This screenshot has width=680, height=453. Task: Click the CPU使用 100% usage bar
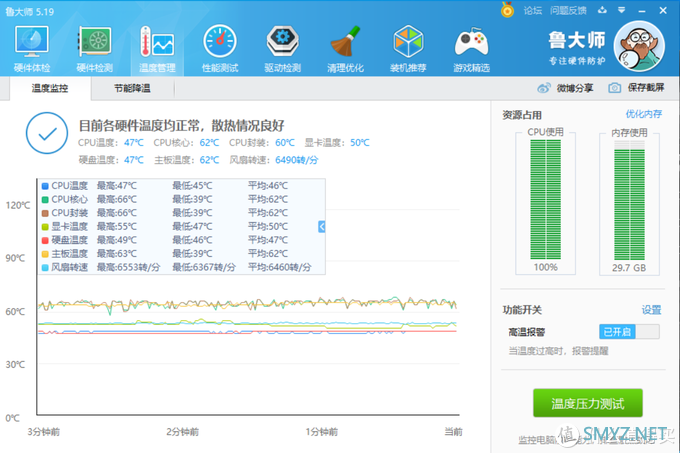546,199
